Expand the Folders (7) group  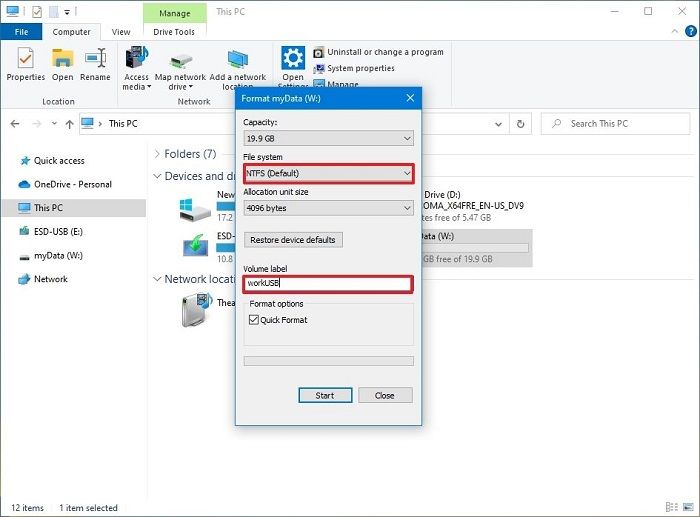tap(157, 154)
